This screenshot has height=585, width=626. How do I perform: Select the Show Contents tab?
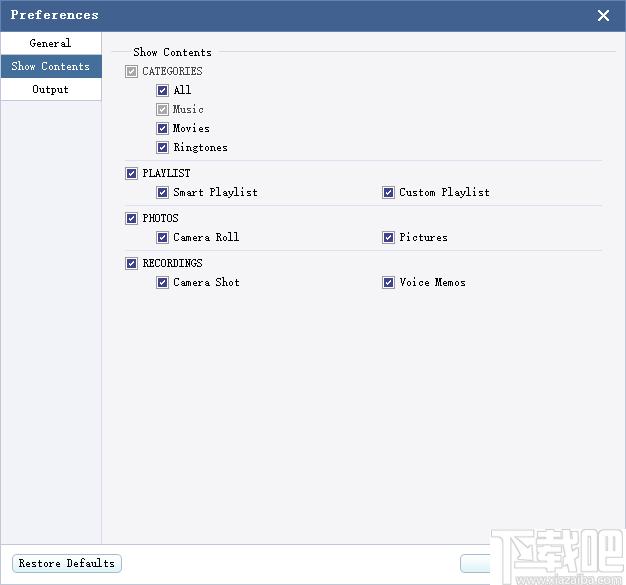click(51, 66)
